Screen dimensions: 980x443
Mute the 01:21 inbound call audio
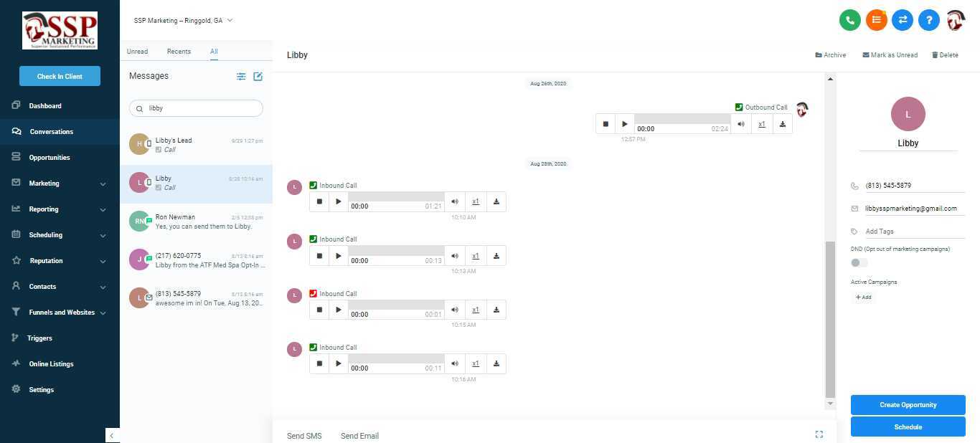(455, 202)
